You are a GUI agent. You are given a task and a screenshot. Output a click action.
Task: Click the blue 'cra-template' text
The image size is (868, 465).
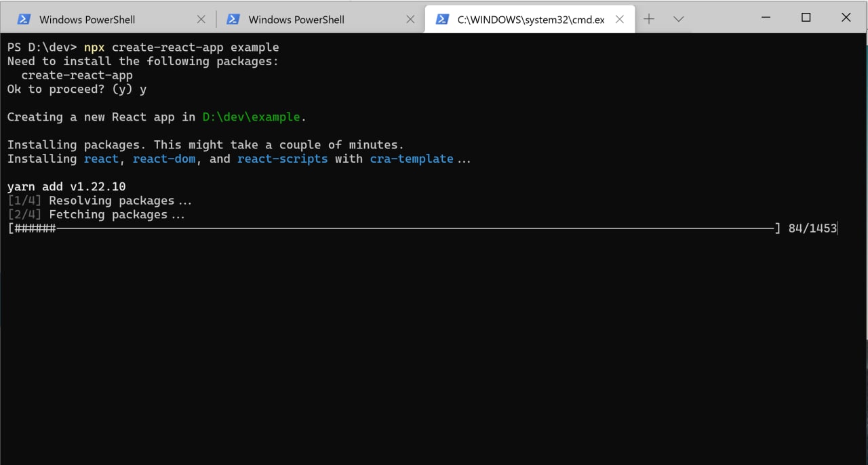pyautogui.click(x=412, y=159)
